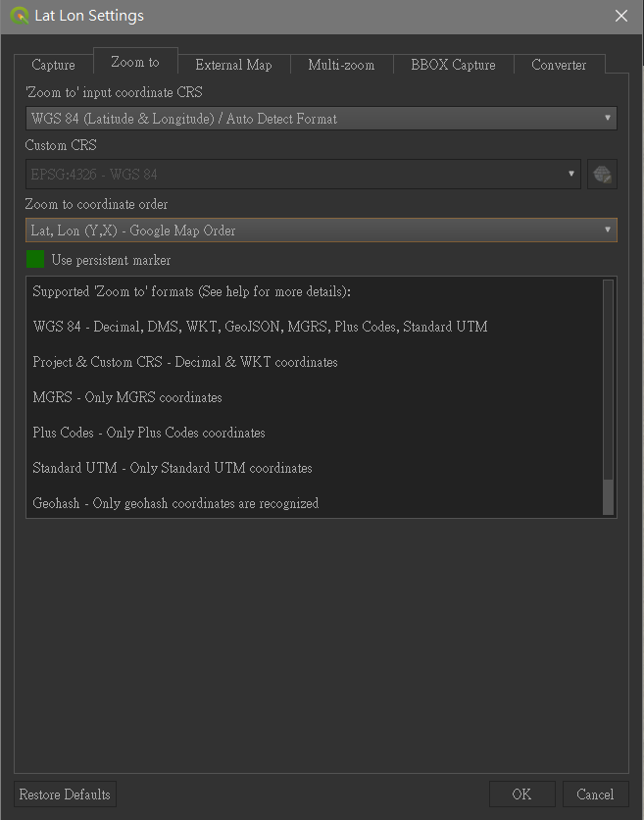Select the Zoom to tab
This screenshot has width=644, height=820.
click(x=135, y=60)
